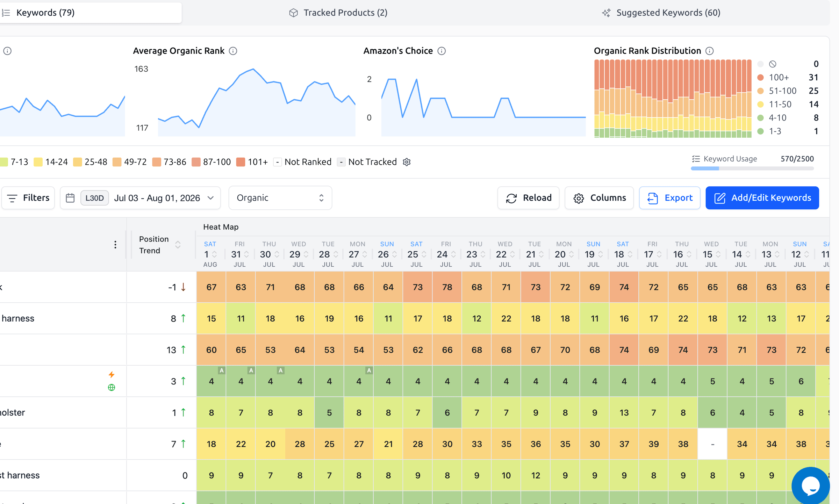
Task: Click the green globe icon
Action: (112, 387)
